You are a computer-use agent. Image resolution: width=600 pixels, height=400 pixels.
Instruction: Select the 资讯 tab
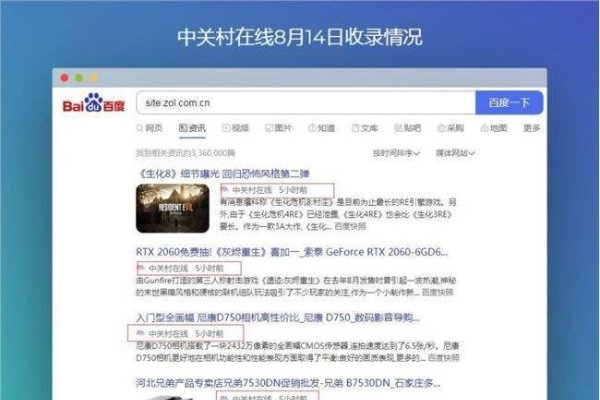(x=192, y=128)
